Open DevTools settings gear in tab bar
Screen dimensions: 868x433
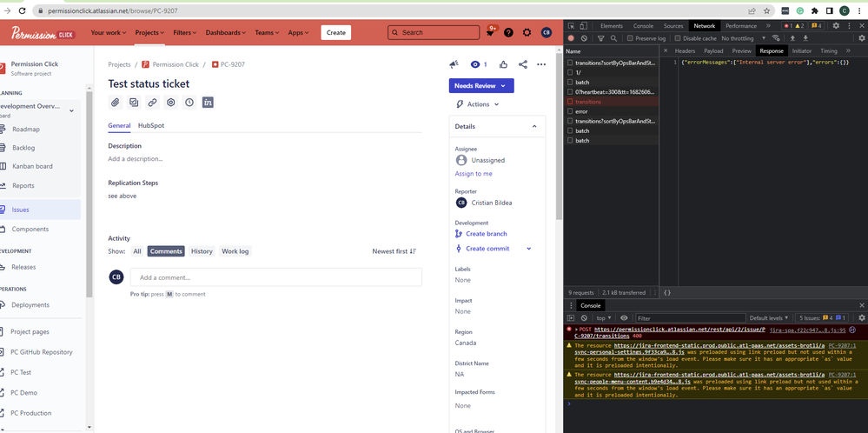(x=836, y=26)
